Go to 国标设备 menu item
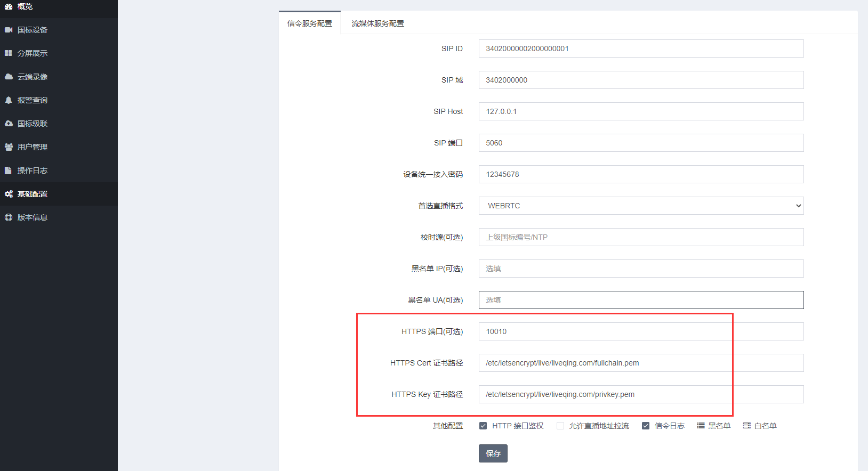The image size is (868, 471). 59,30
